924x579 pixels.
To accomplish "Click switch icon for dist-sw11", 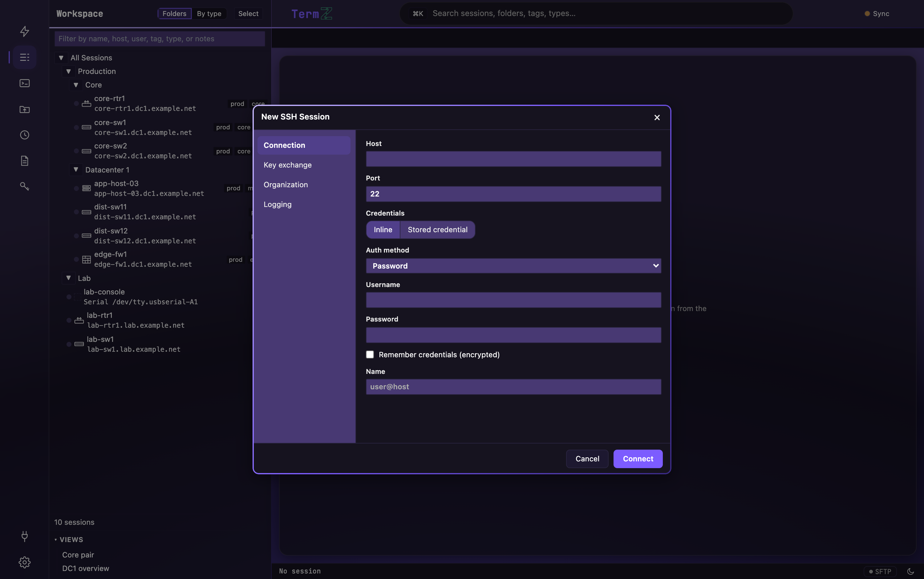I will [87, 212].
